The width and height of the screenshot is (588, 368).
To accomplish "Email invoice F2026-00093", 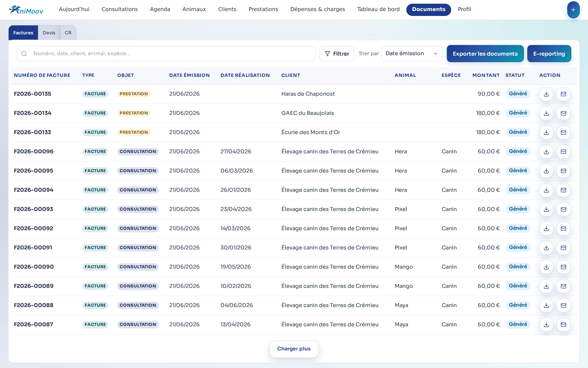I will coord(563,209).
